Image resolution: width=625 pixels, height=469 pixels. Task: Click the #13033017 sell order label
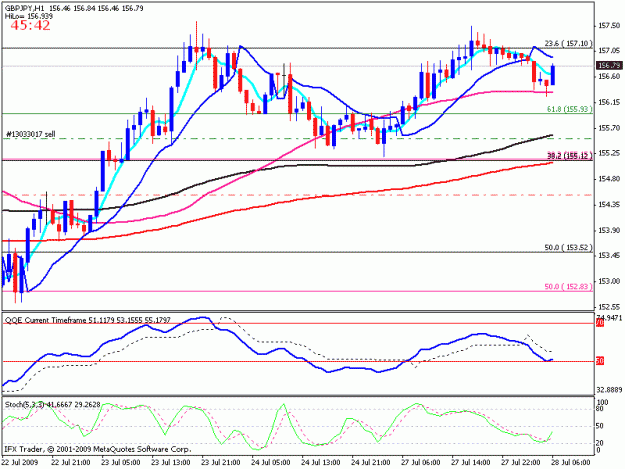31,135
